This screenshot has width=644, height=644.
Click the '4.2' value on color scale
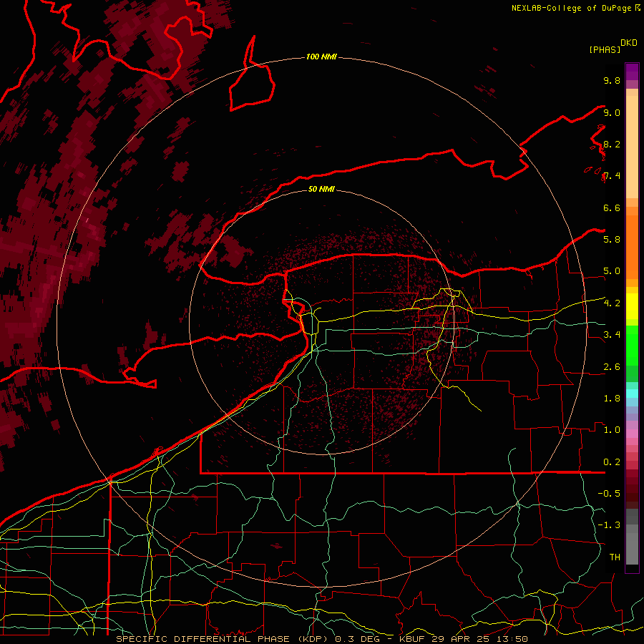[612, 303]
